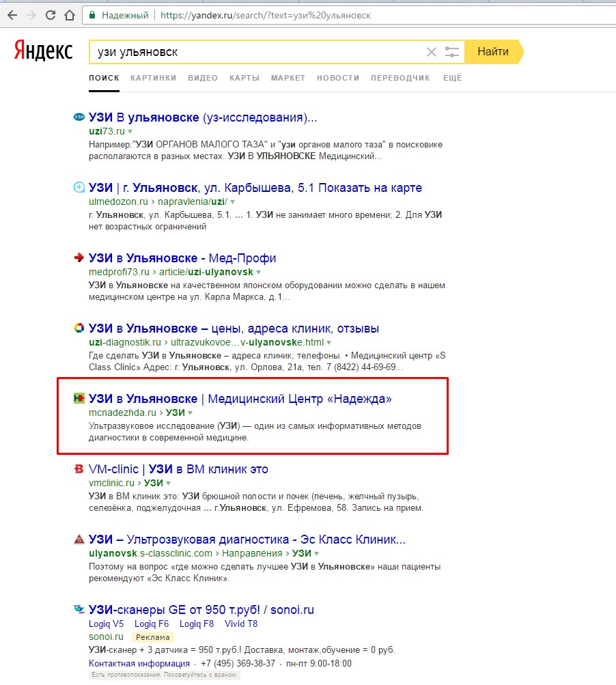Screen dimensions: 616x685
Task: Click vmclinic.ru red favicon
Action: [79, 469]
